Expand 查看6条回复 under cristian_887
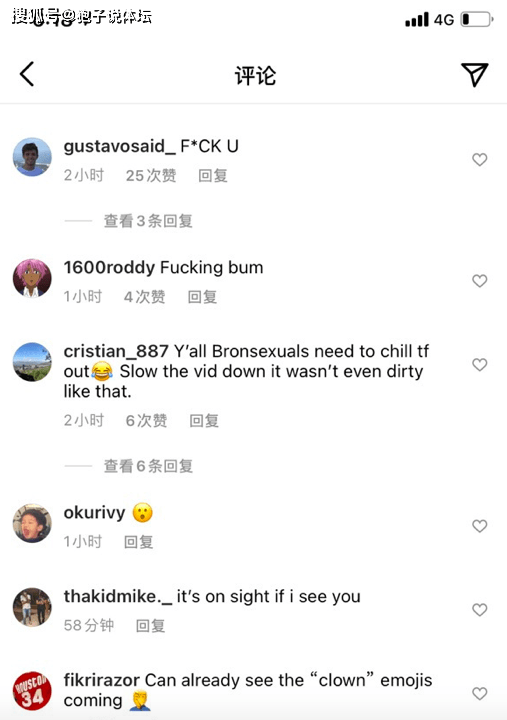Viewport: 507px width, 720px height. coord(148,466)
